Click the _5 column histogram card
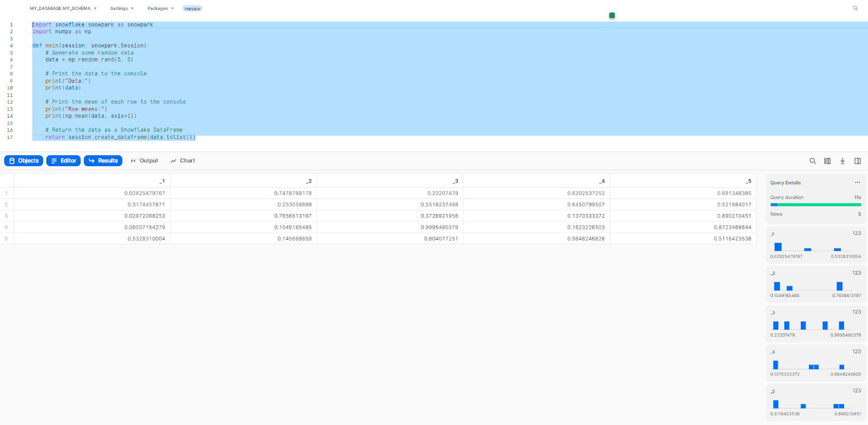The height and width of the screenshot is (425, 868). pos(816,402)
